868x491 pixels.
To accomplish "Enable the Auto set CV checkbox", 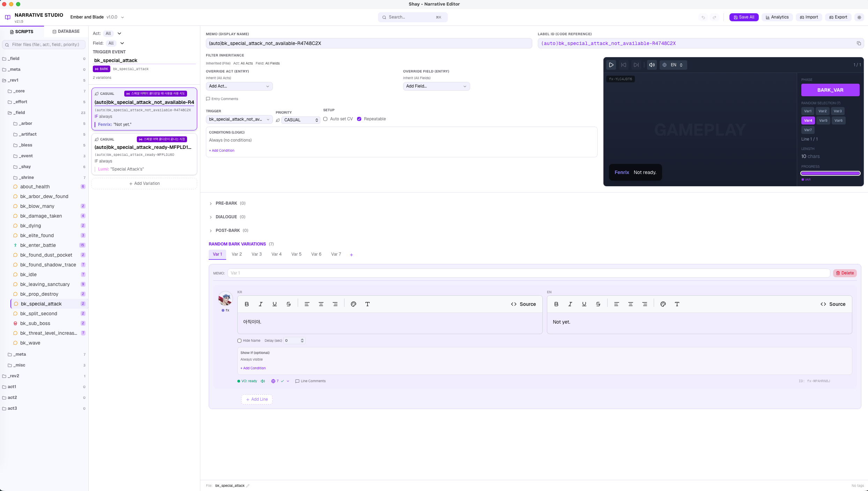I will pyautogui.click(x=325, y=119).
